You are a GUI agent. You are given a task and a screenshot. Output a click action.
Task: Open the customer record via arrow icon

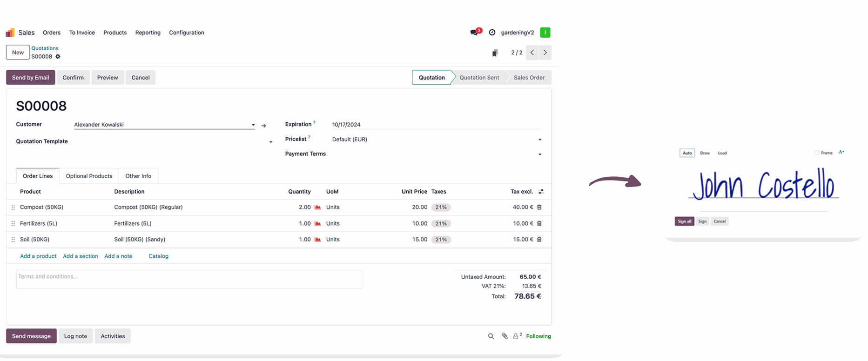264,126
